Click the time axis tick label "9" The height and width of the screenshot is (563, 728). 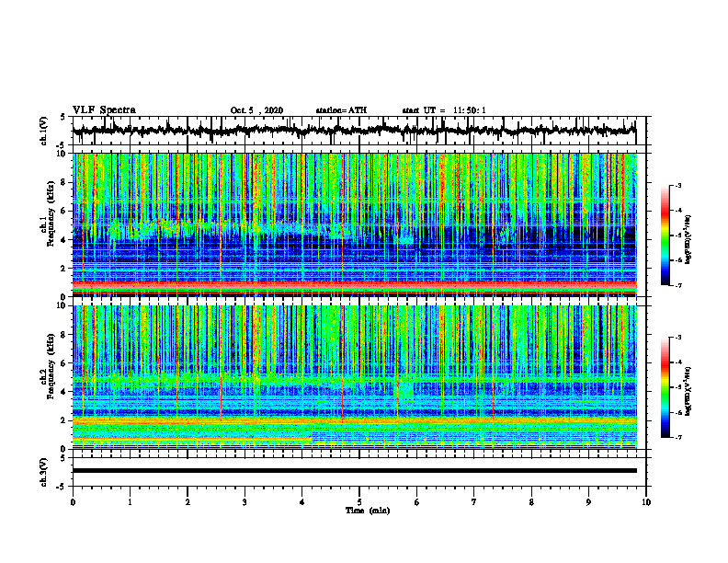[x=588, y=502]
